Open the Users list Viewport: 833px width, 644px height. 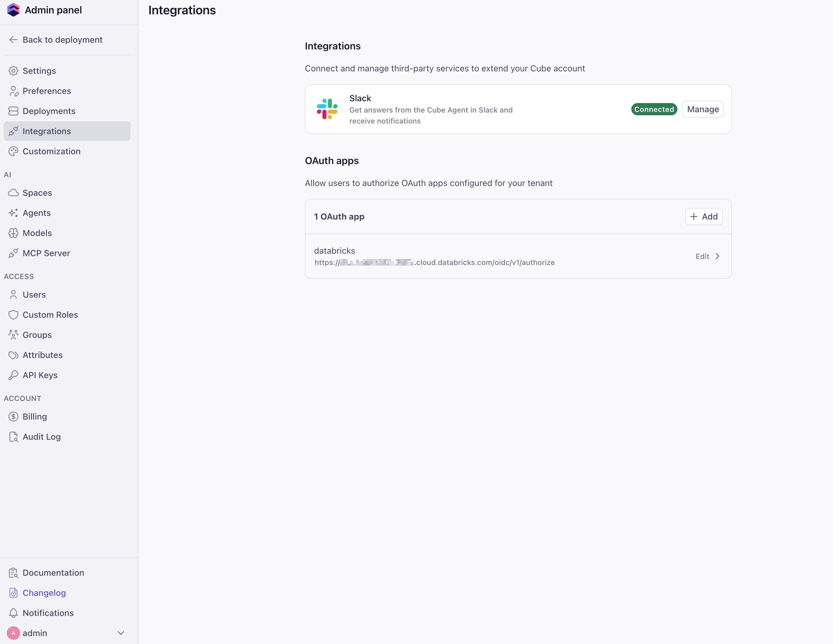tap(67, 295)
